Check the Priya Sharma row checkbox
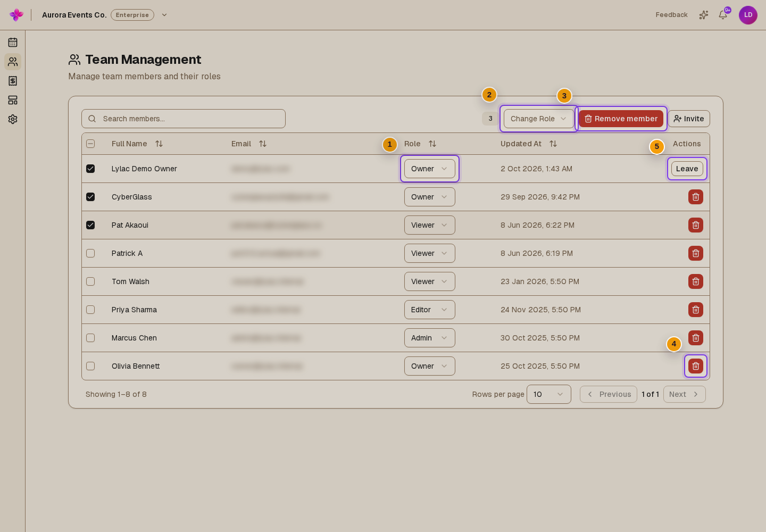Viewport: 766px width, 532px height. [x=90, y=310]
